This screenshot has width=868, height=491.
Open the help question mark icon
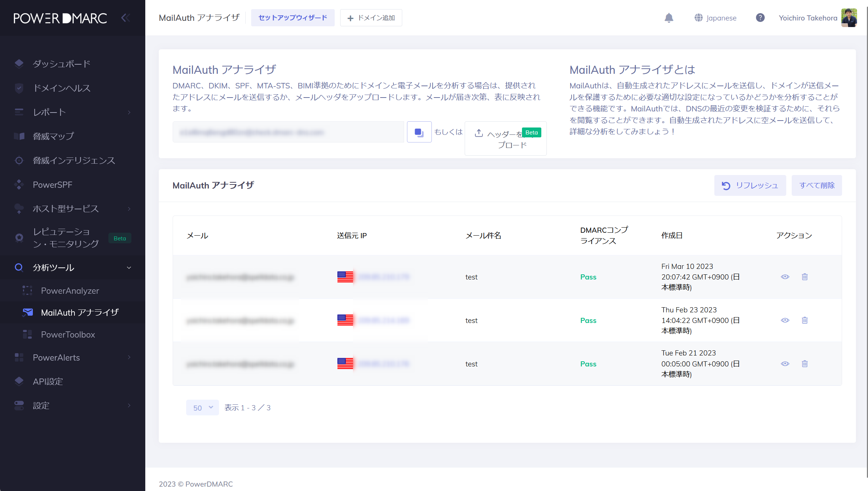click(x=760, y=18)
